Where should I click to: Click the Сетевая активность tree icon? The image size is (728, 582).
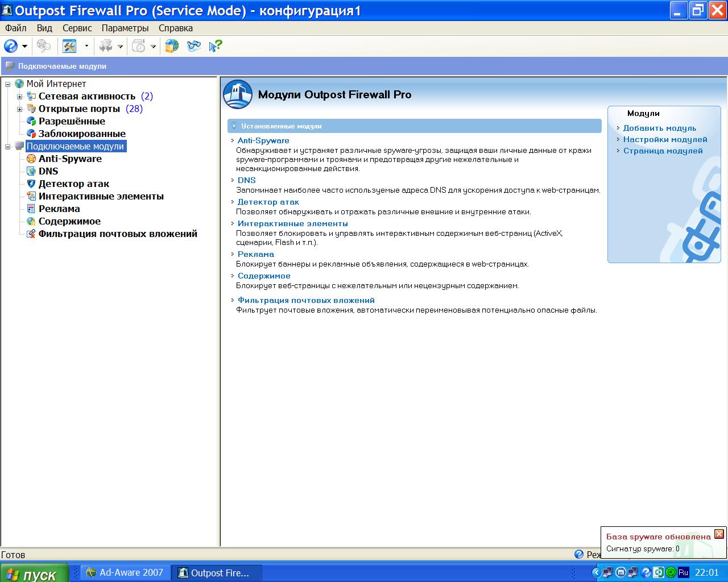pos(31,96)
